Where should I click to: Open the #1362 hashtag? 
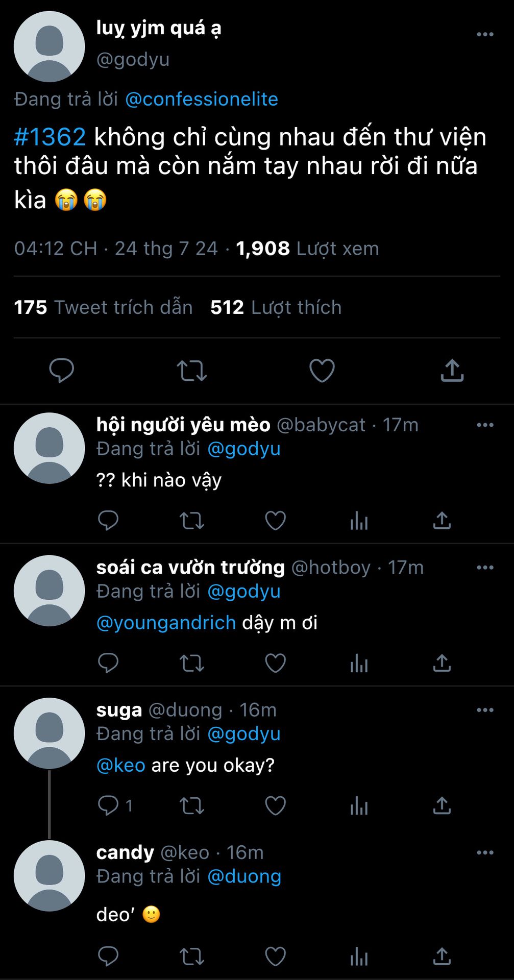point(50,137)
